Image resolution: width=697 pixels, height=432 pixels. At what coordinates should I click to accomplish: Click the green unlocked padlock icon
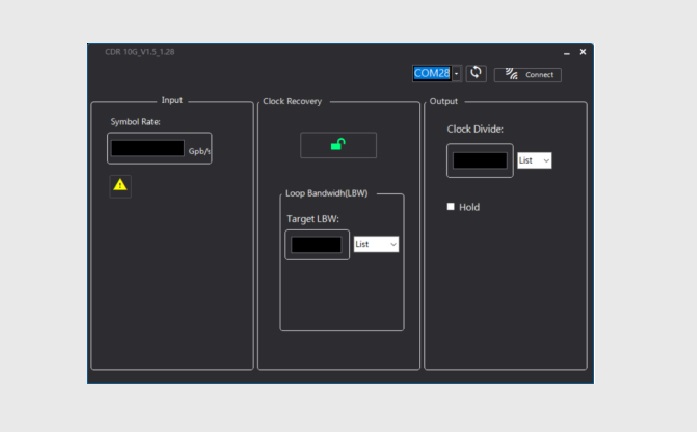tap(338, 145)
